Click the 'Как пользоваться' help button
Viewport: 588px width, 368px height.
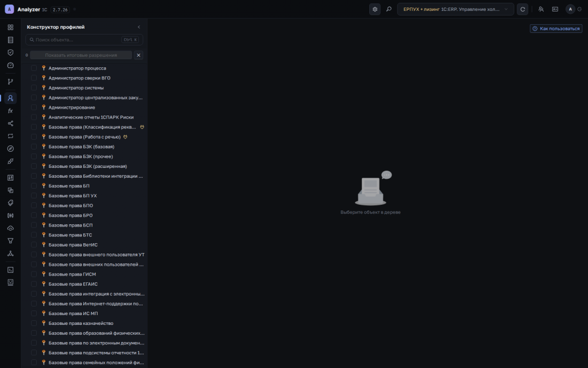556,29
